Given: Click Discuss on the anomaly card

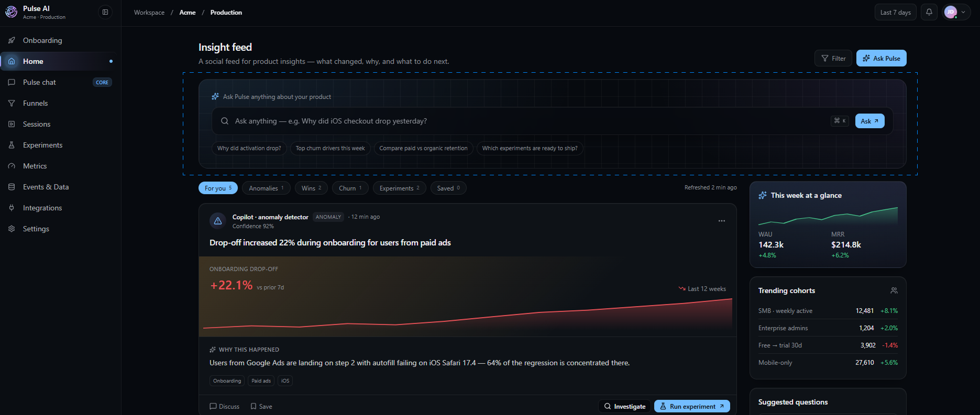Looking at the screenshot, I should (x=224, y=407).
